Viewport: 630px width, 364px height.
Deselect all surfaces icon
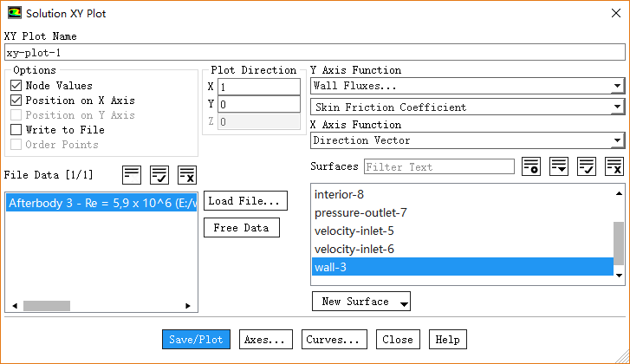(x=614, y=166)
